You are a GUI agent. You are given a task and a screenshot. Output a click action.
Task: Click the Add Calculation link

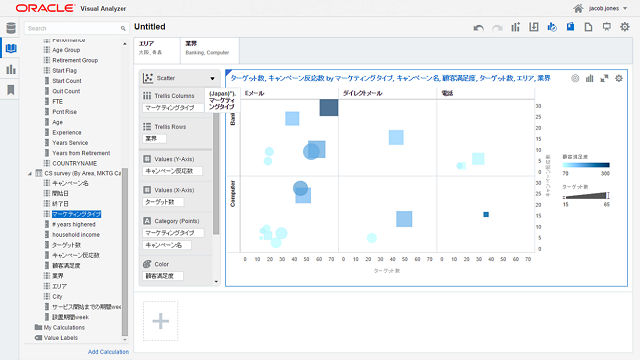click(108, 352)
